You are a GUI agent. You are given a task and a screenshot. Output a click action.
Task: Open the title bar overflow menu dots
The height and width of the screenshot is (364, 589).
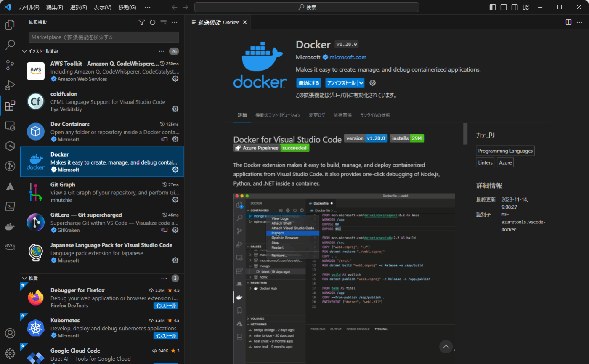pyautogui.click(x=147, y=7)
